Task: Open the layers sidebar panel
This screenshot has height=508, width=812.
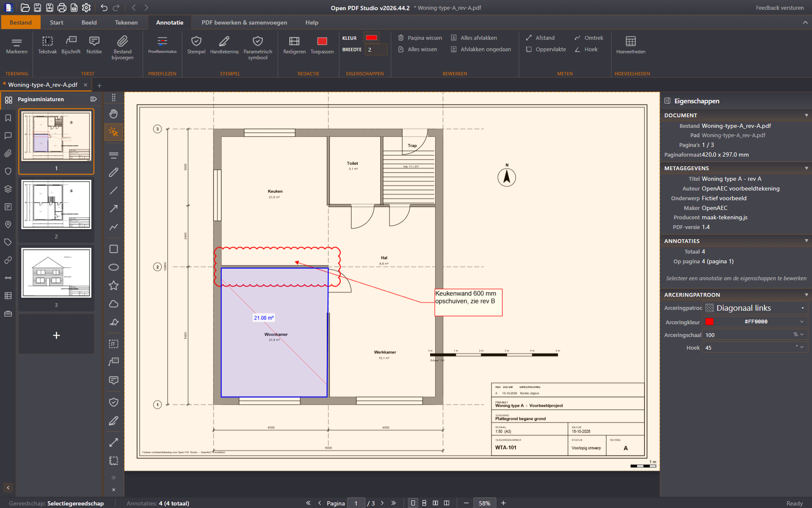Action: [8, 189]
